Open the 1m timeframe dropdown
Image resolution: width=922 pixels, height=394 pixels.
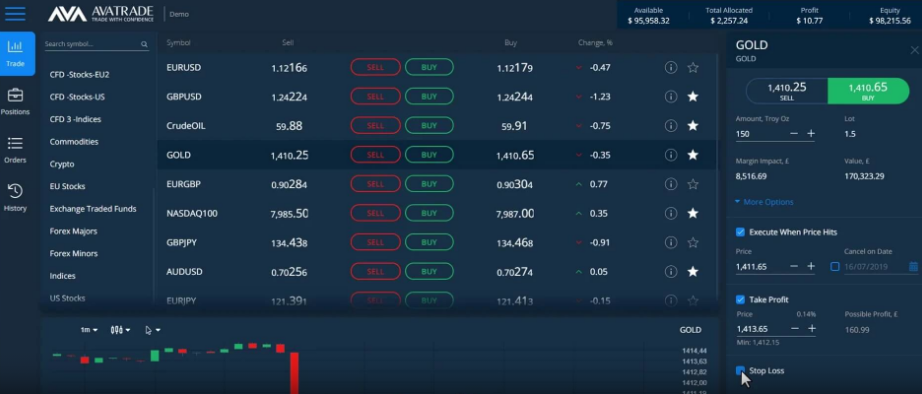(89, 330)
